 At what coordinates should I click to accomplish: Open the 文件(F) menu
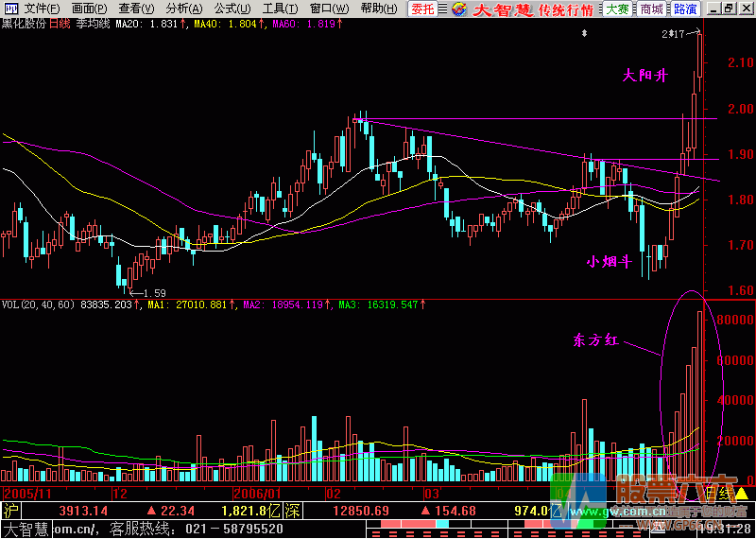[x=42, y=9]
